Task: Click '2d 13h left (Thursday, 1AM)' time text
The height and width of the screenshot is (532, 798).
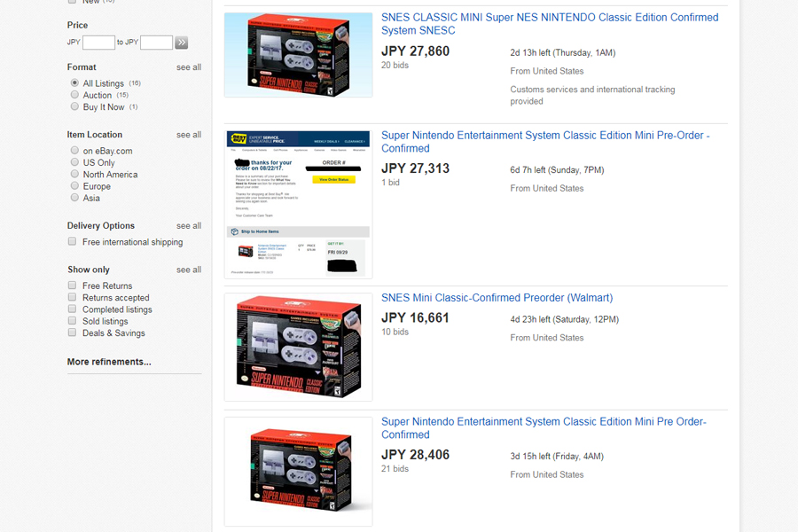Action: (563, 53)
